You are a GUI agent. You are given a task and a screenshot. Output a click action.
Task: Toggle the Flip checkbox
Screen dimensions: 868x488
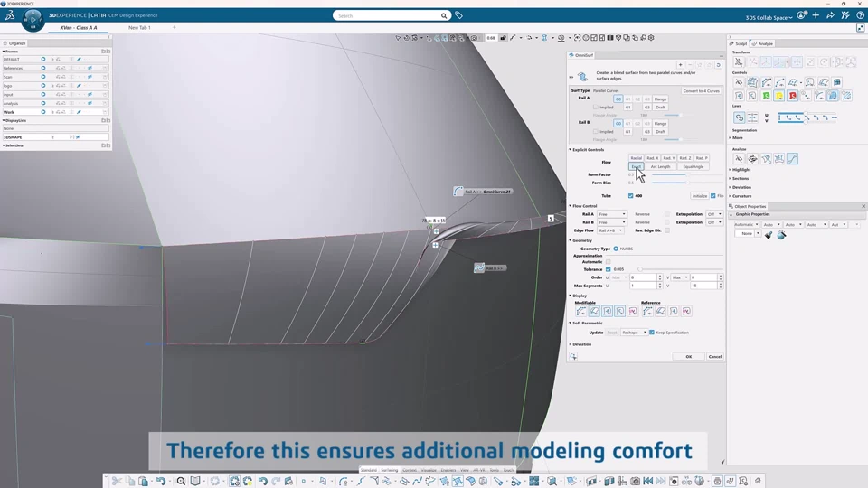713,196
